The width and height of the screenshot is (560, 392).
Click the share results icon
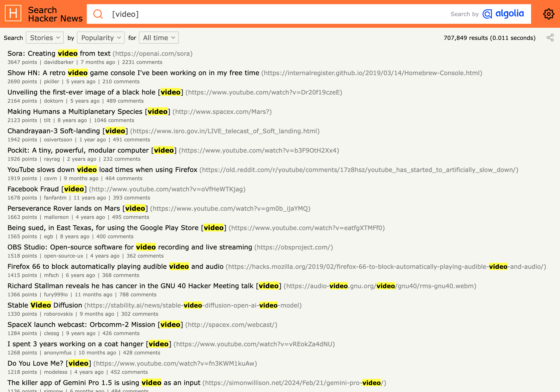point(550,38)
